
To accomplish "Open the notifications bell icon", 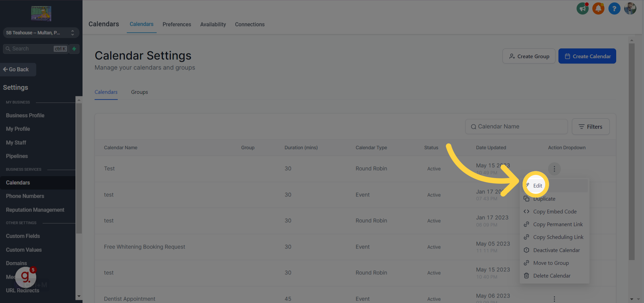I will [x=598, y=8].
